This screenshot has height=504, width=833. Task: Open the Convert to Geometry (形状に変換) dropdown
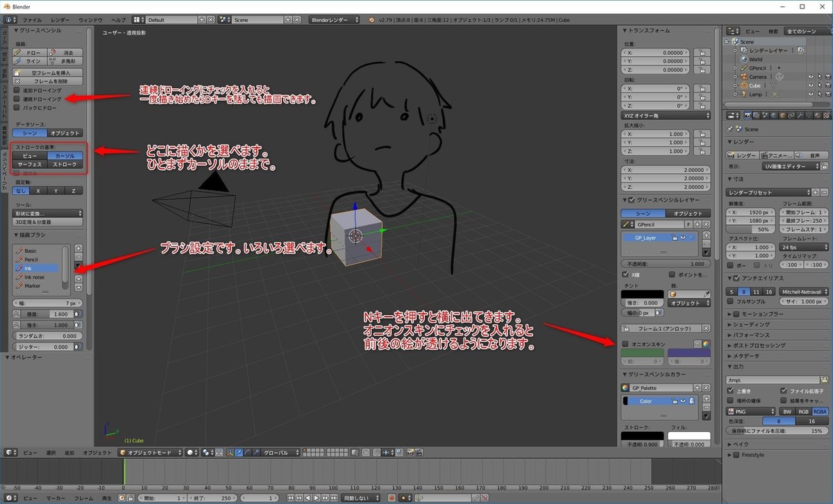click(49, 213)
